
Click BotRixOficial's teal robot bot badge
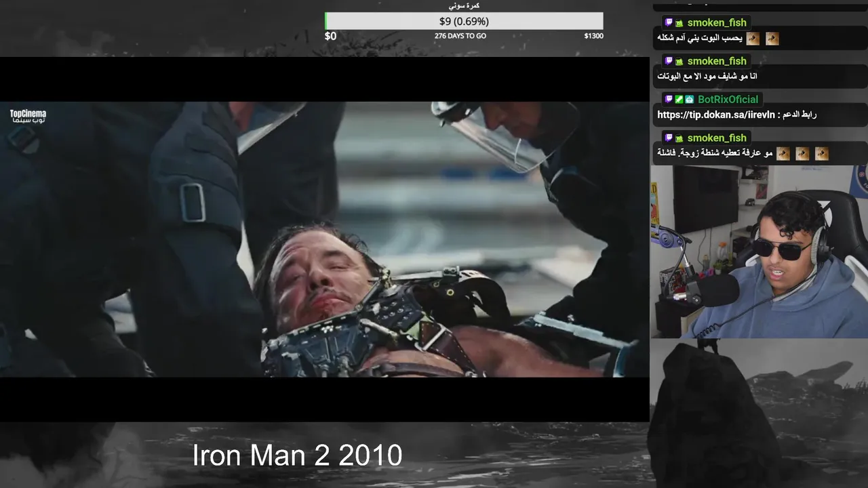[689, 100]
